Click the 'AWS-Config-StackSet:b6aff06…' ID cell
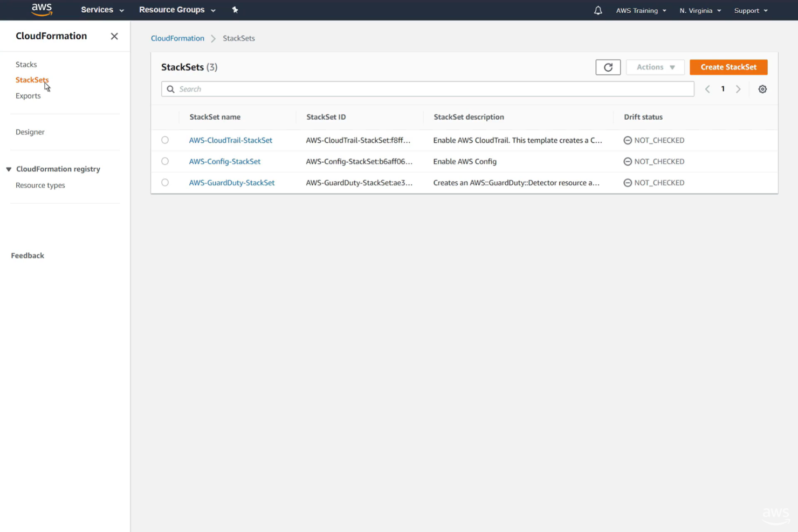This screenshot has width=798, height=532. coord(359,162)
